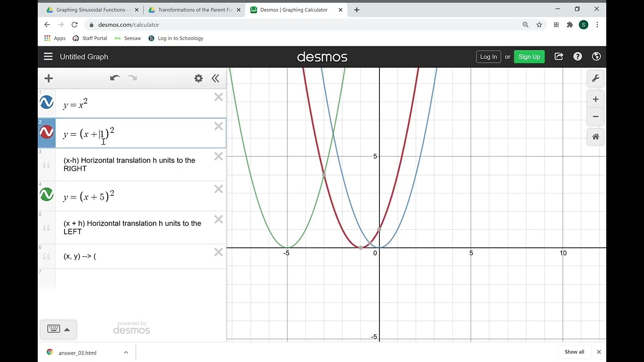Toggle visibility of y = x² graph

coord(47,103)
